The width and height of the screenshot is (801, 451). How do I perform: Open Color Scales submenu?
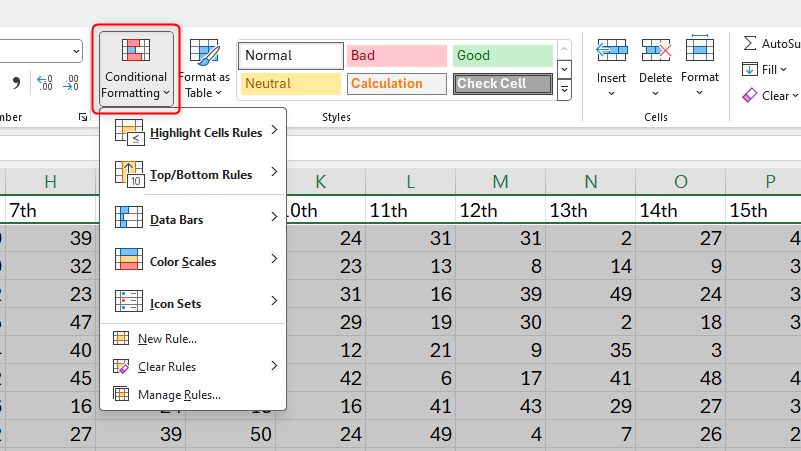tap(194, 261)
